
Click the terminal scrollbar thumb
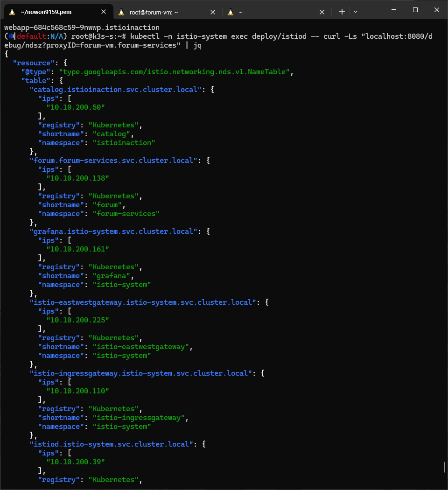(445, 467)
